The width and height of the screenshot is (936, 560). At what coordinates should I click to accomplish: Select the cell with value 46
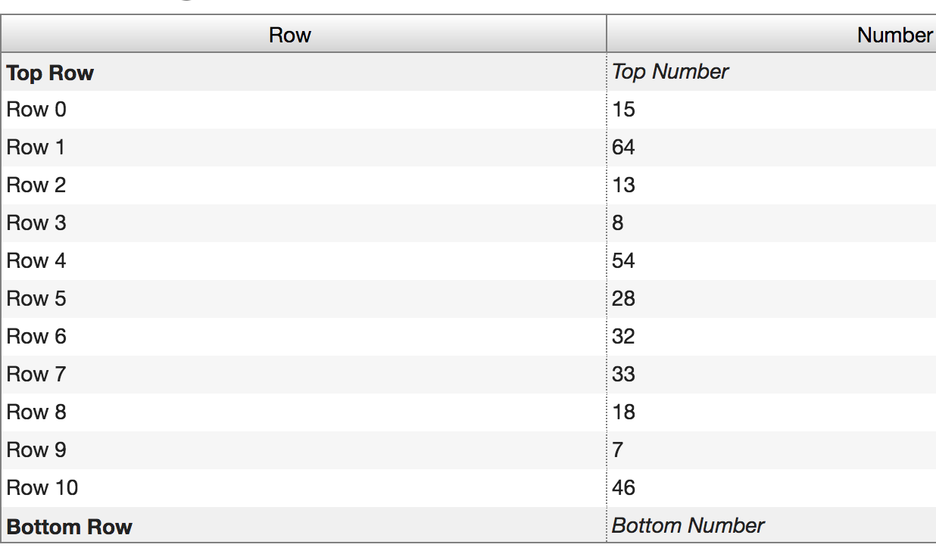(x=624, y=488)
